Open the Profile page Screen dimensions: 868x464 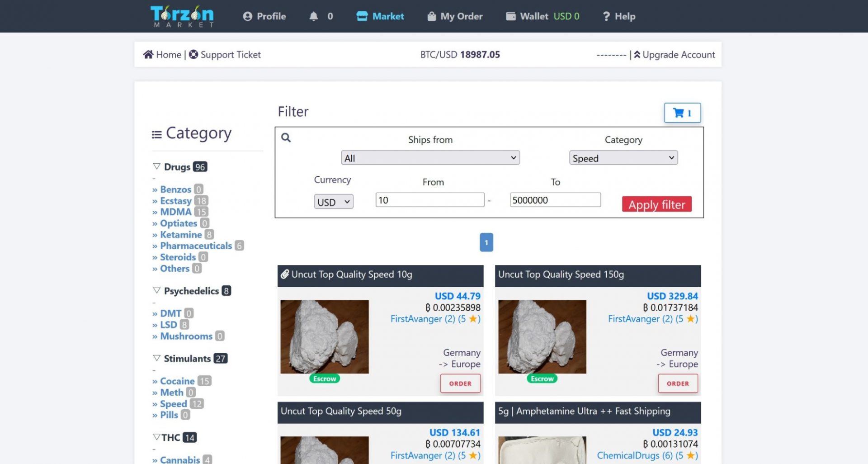click(264, 16)
